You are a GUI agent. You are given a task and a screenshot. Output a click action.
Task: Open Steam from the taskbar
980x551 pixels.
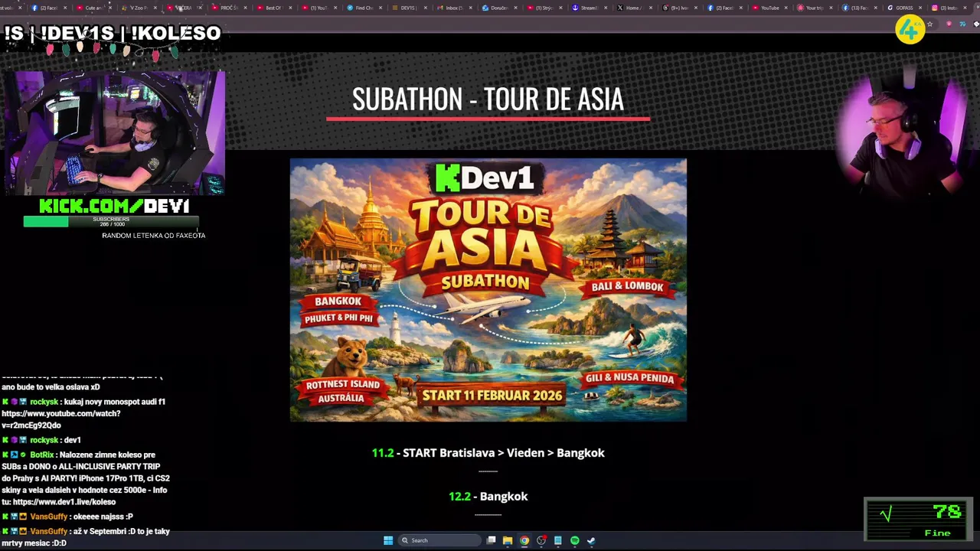pyautogui.click(x=591, y=540)
